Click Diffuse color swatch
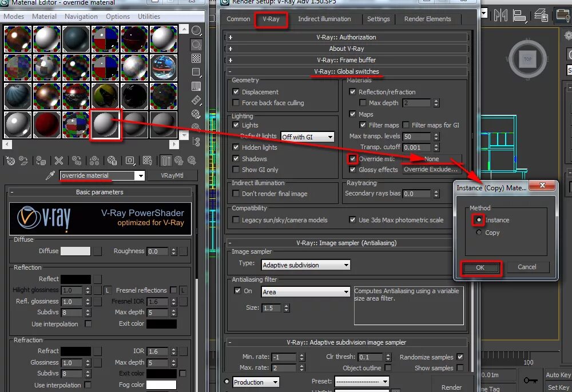 76,251
